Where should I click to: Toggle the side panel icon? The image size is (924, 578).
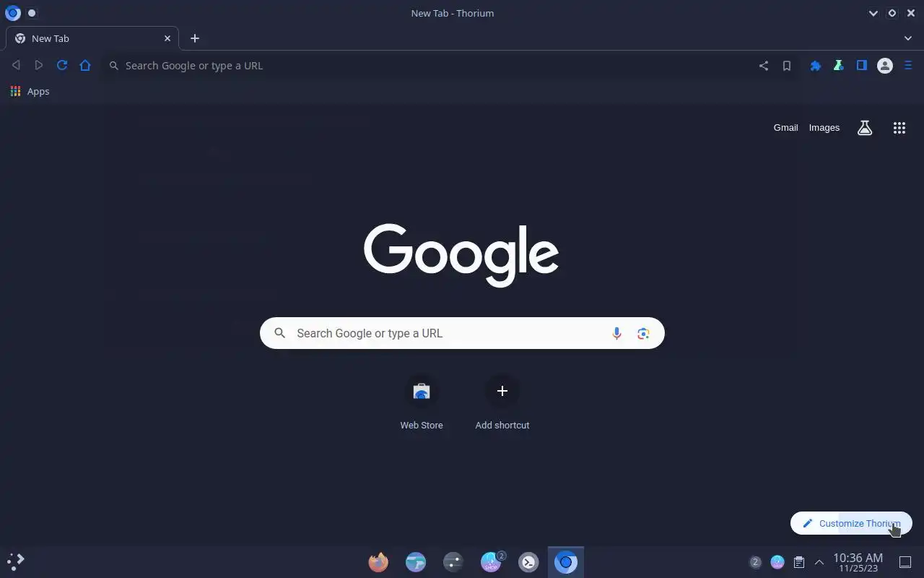pos(862,66)
